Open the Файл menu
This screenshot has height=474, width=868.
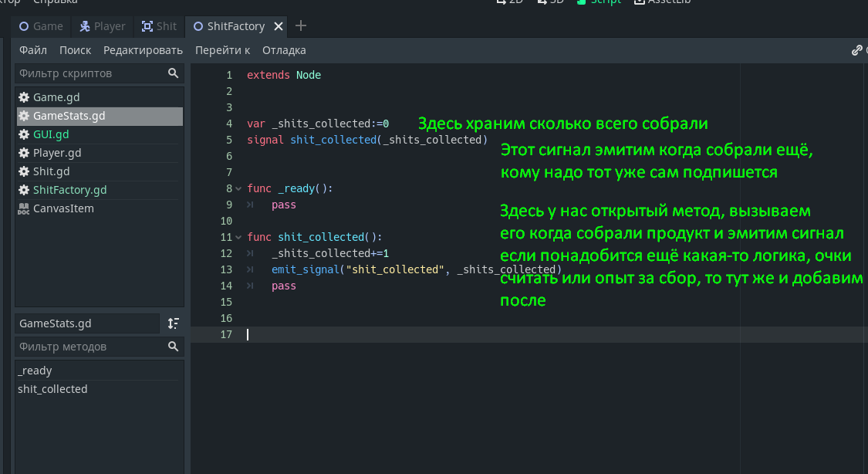(x=33, y=50)
